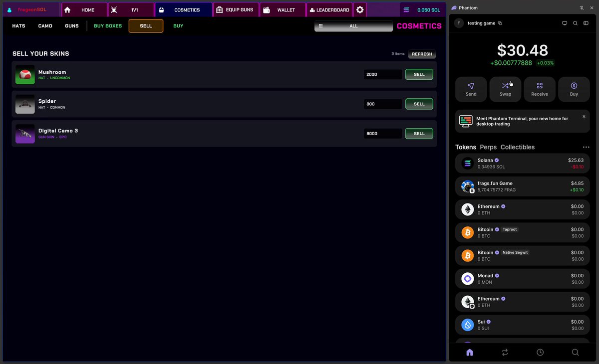Image resolution: width=599 pixels, height=364 pixels.
Task: Open the ALL filter dropdown
Action: pos(353,26)
